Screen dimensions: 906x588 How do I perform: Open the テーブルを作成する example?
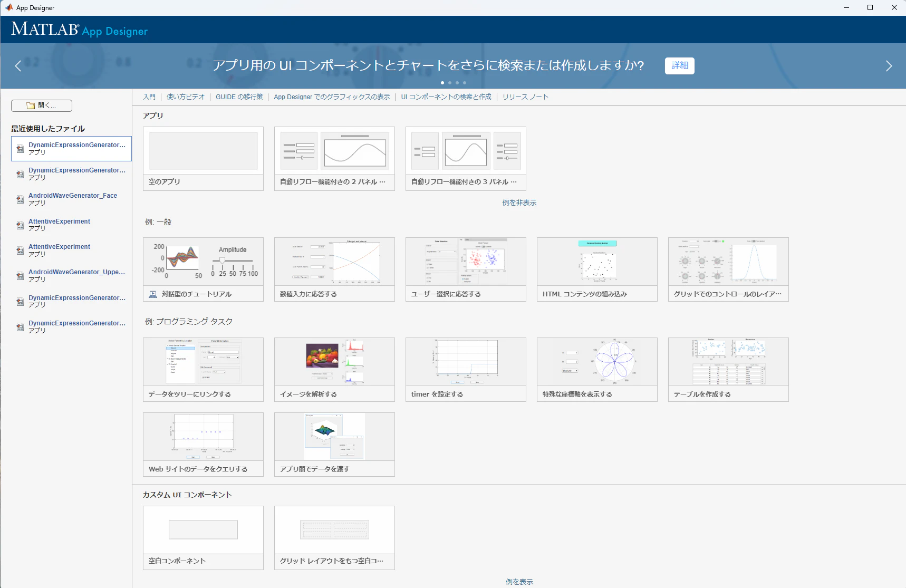tap(728, 370)
